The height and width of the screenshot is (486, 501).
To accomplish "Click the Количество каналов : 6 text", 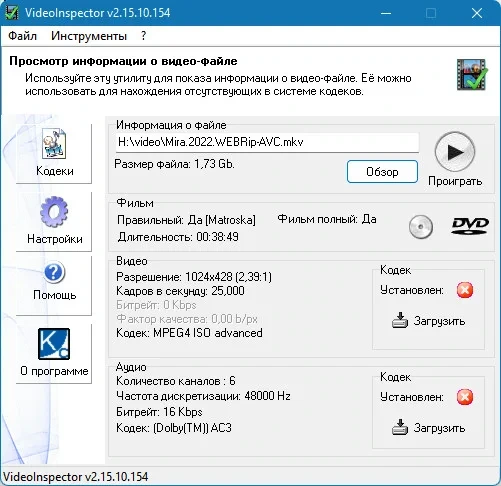I will click(176, 381).
